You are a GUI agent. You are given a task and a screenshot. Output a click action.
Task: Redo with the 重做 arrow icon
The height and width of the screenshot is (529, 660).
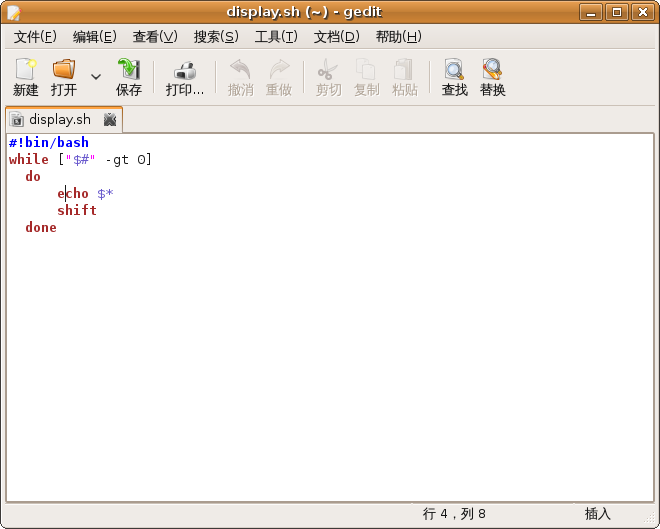tap(279, 69)
